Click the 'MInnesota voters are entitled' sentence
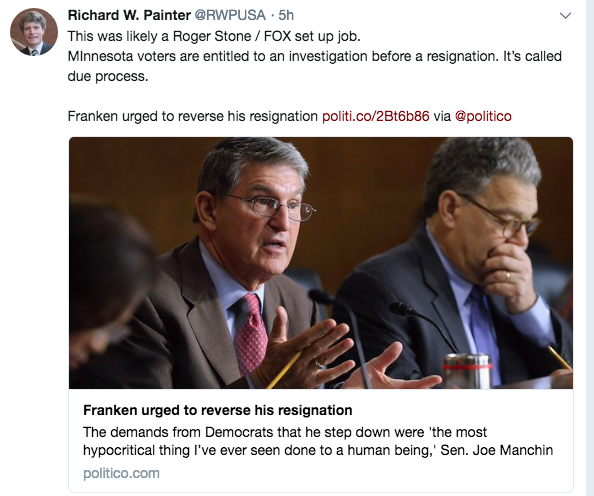The image size is (594, 496). [314, 56]
